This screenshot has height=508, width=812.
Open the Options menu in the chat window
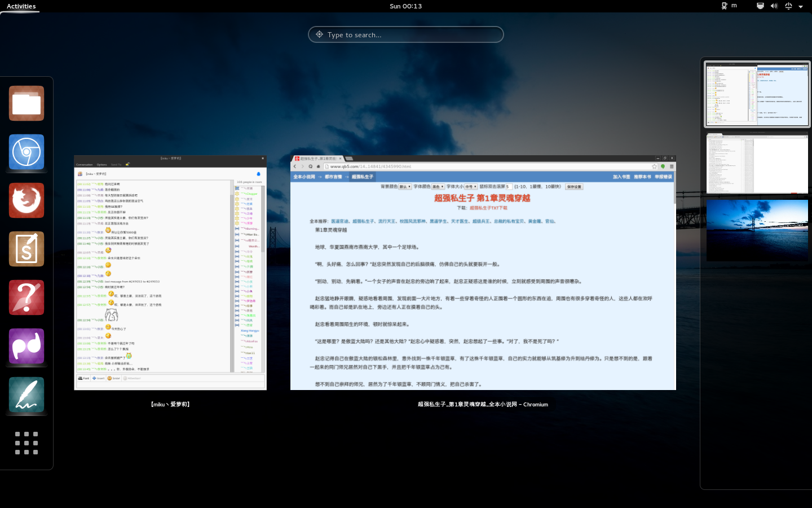pyautogui.click(x=101, y=165)
